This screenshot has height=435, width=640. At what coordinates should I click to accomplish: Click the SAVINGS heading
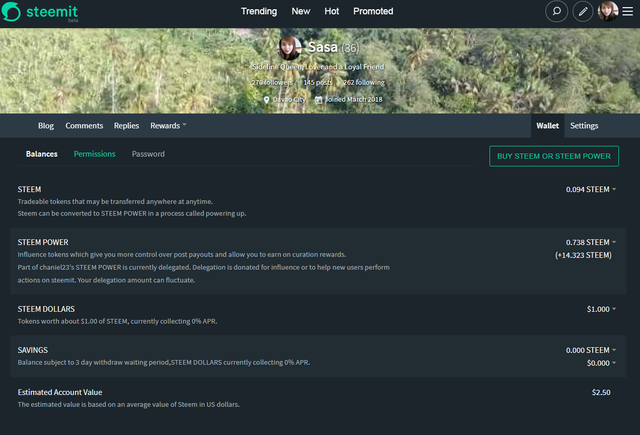33,350
